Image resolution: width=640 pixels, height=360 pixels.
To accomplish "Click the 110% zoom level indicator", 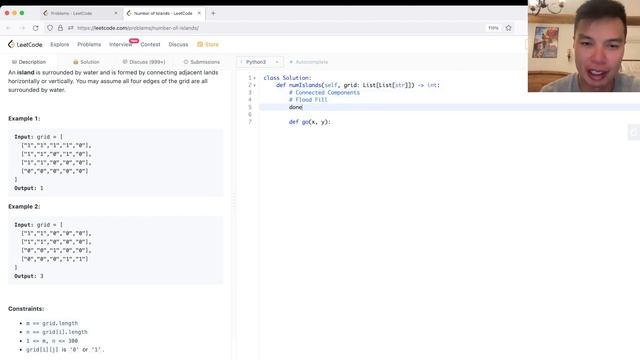I will click(493, 28).
